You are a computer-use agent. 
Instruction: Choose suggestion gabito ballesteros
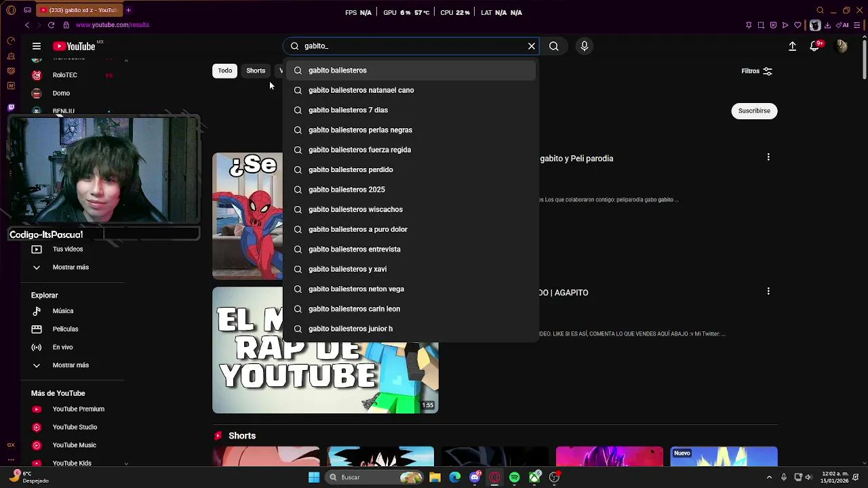(x=411, y=70)
